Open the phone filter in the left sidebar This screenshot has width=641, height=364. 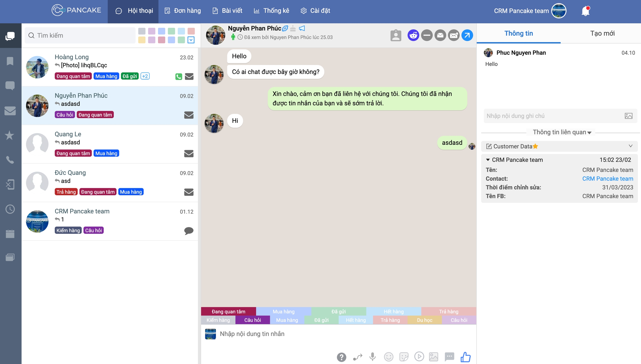[10, 160]
